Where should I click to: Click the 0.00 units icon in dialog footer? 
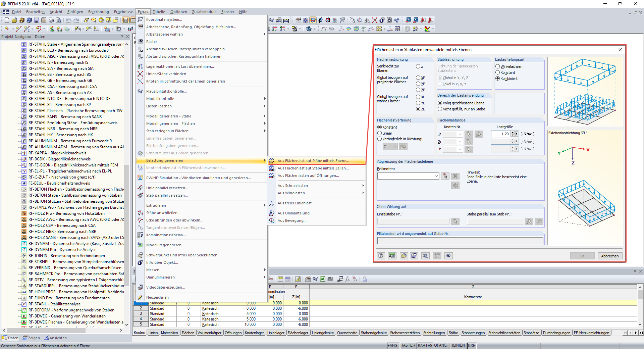[392, 256]
